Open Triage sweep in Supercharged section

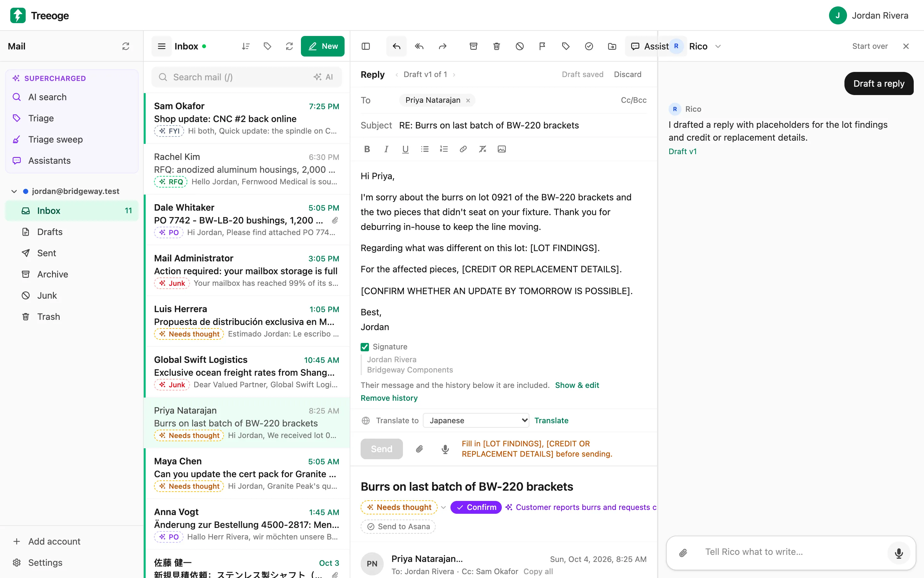(72, 140)
